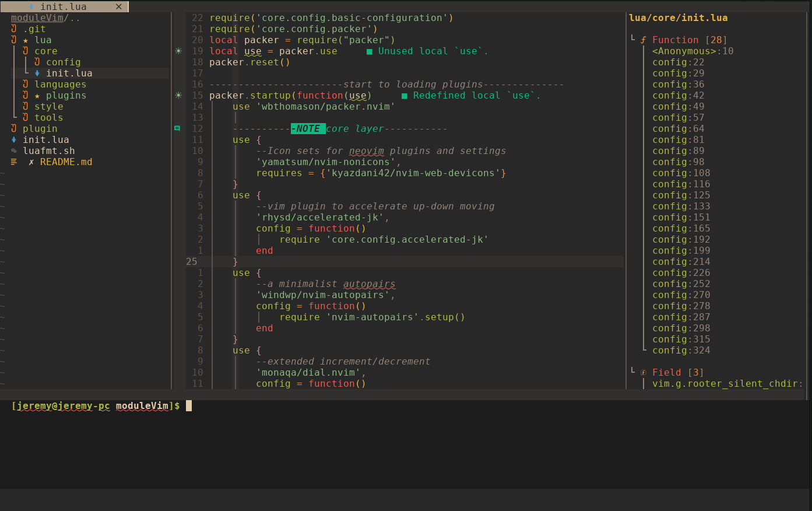Click the warning sign in gutter at line 19
812x511 pixels.
(x=178, y=51)
